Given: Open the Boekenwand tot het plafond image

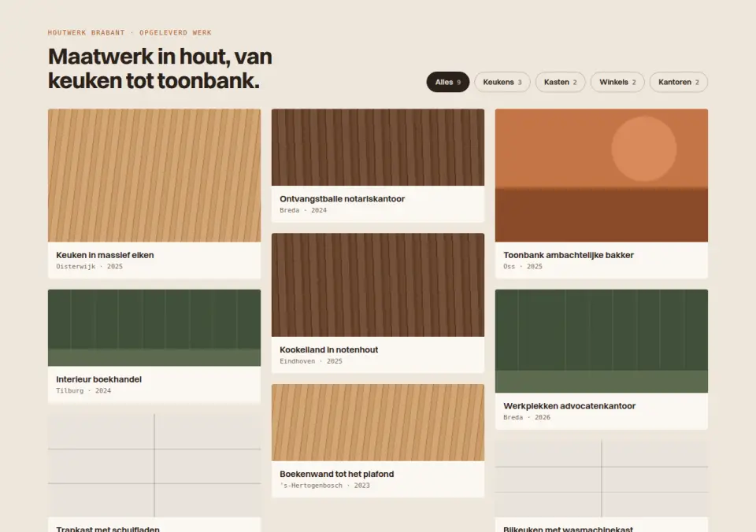Looking at the screenshot, I should [378, 423].
